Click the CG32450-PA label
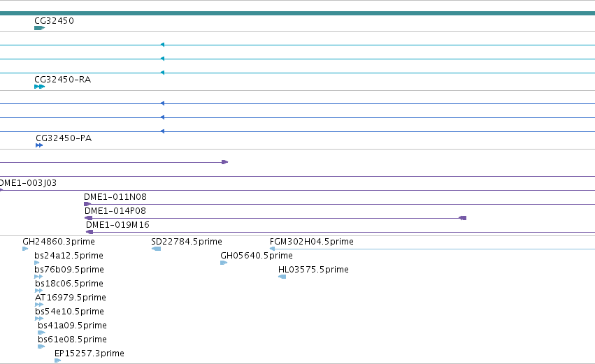Screen dimensions: 595x364 64,138
